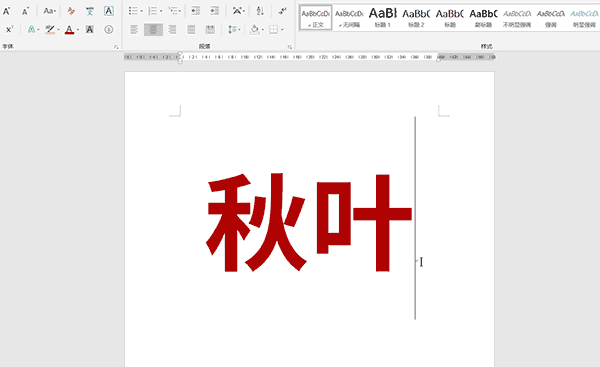The height and width of the screenshot is (367, 600).
Task: Click the Bullets list icon
Action: pos(133,11)
